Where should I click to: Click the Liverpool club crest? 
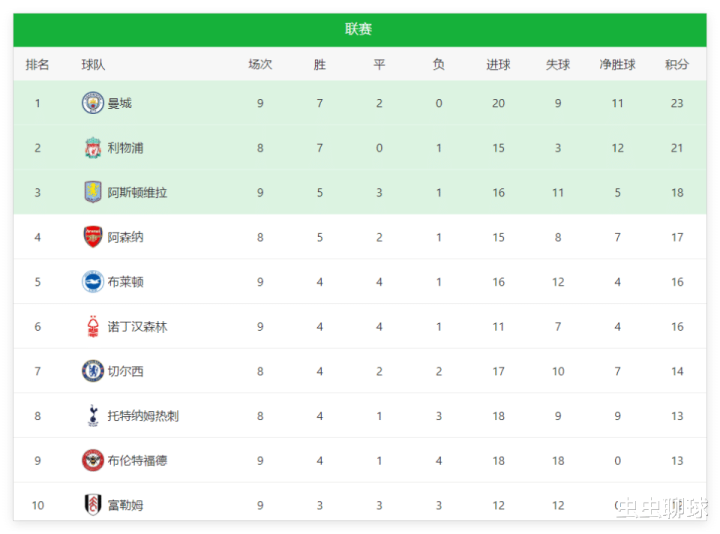93,148
